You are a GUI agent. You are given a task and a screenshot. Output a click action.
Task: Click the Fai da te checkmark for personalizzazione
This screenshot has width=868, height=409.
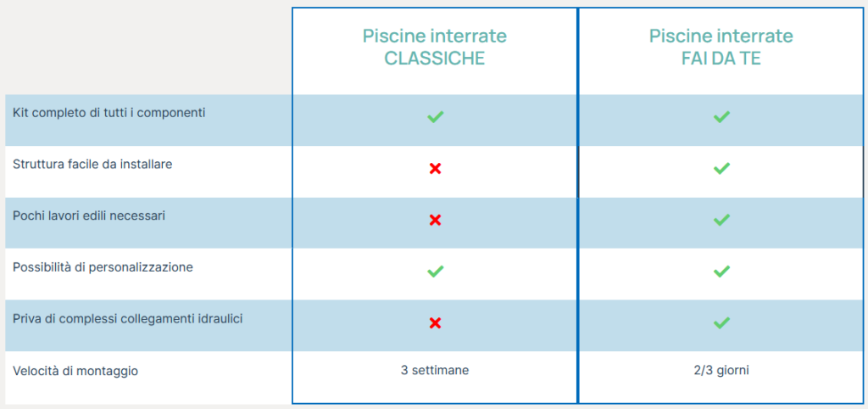(x=721, y=272)
